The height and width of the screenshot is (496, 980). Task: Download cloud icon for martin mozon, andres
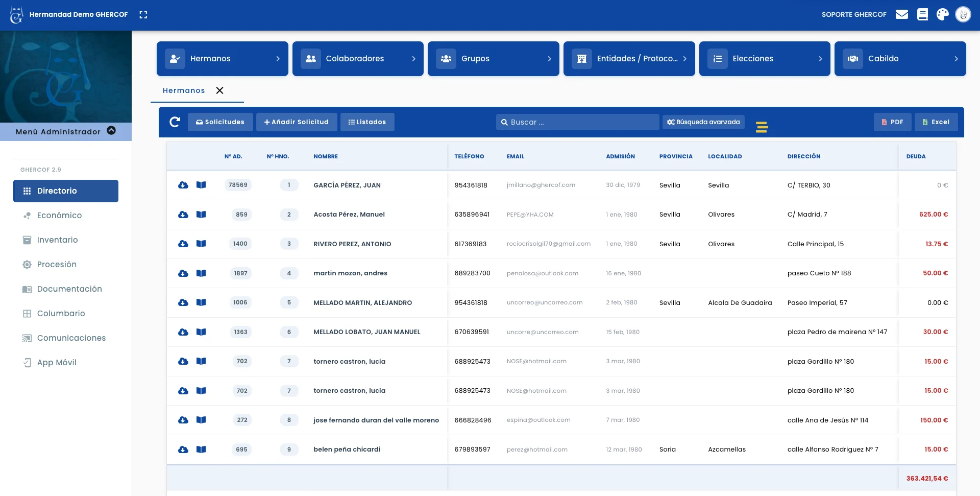coord(183,273)
